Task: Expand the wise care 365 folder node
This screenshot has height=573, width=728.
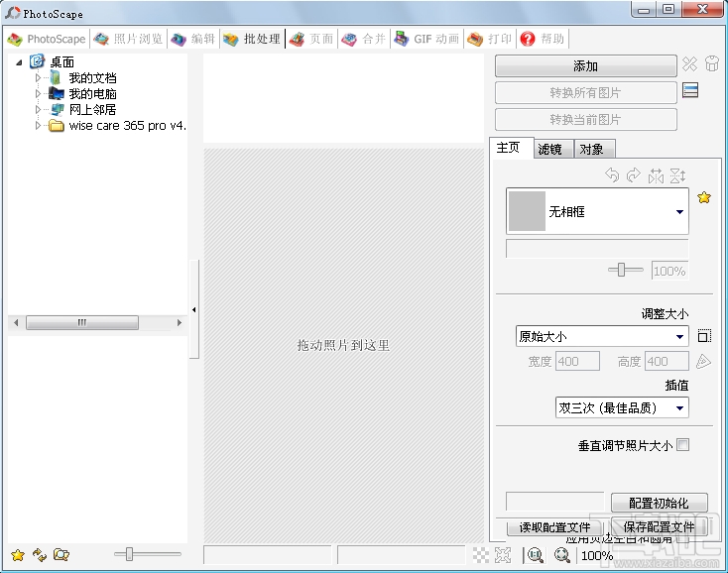Action: pos(38,125)
